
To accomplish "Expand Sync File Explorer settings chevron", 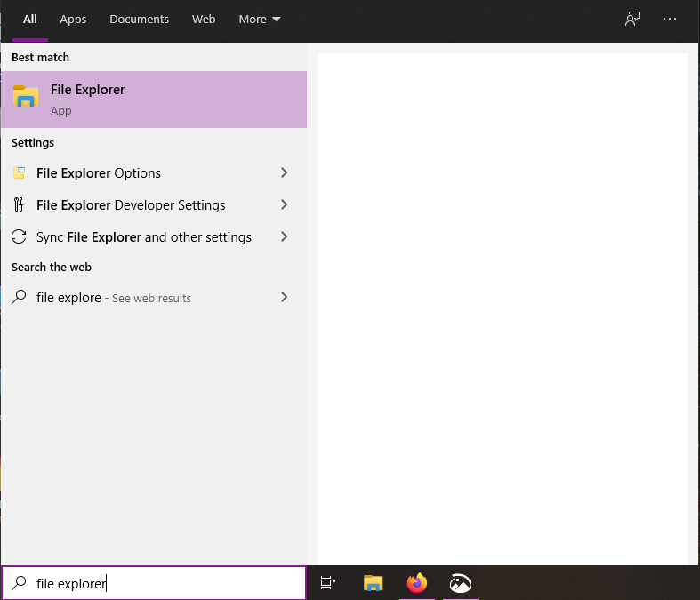I will [x=284, y=237].
